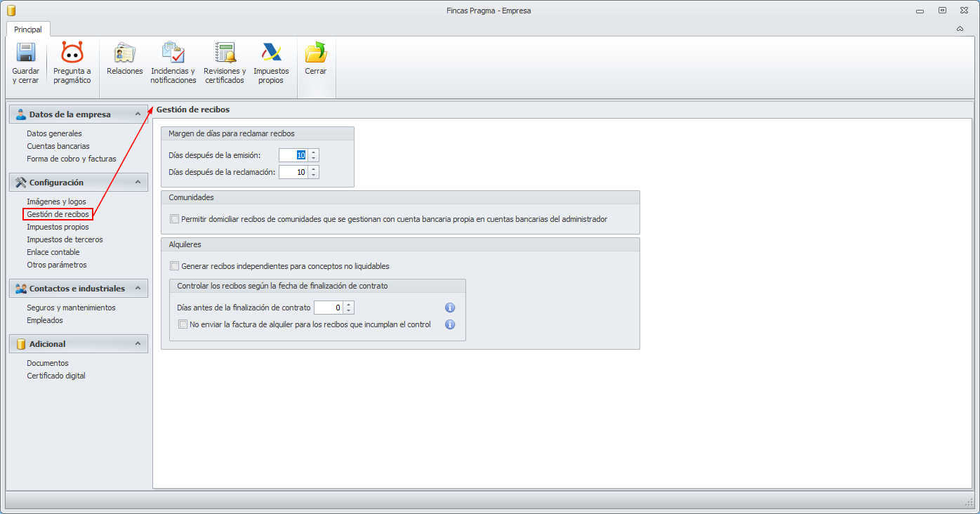This screenshot has height=514, width=980.
Task: Decrease Días después de la reclamación value
Action: click(x=314, y=176)
